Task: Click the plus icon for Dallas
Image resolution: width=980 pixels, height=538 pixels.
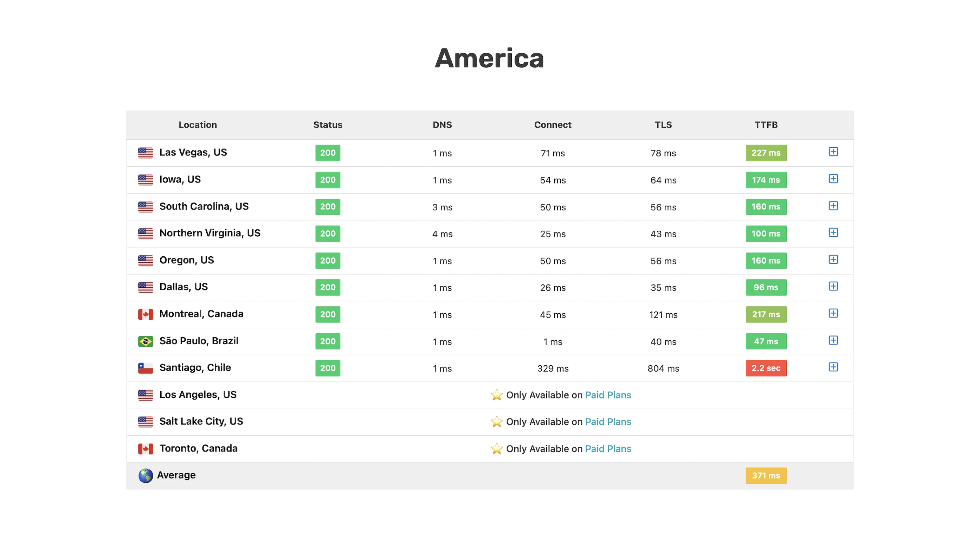Action: 833,286
